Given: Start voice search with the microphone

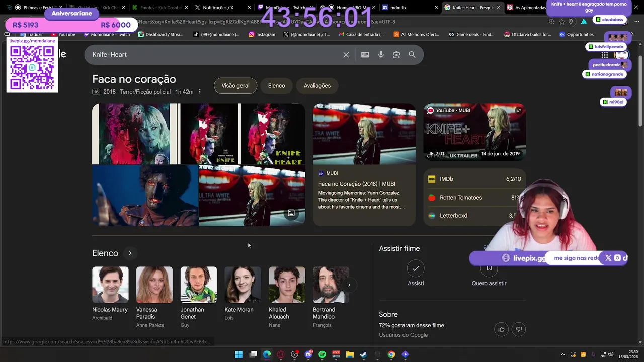Looking at the screenshot, I should (381, 55).
